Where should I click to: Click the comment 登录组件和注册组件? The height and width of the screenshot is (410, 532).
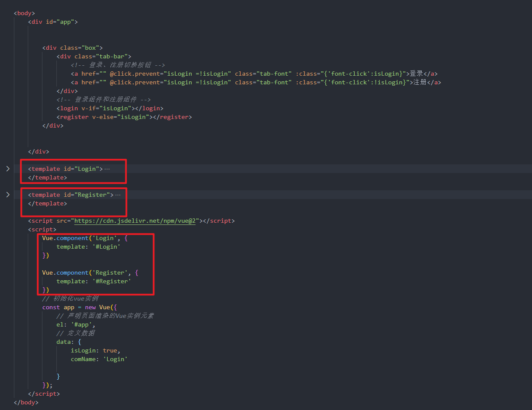tap(104, 99)
